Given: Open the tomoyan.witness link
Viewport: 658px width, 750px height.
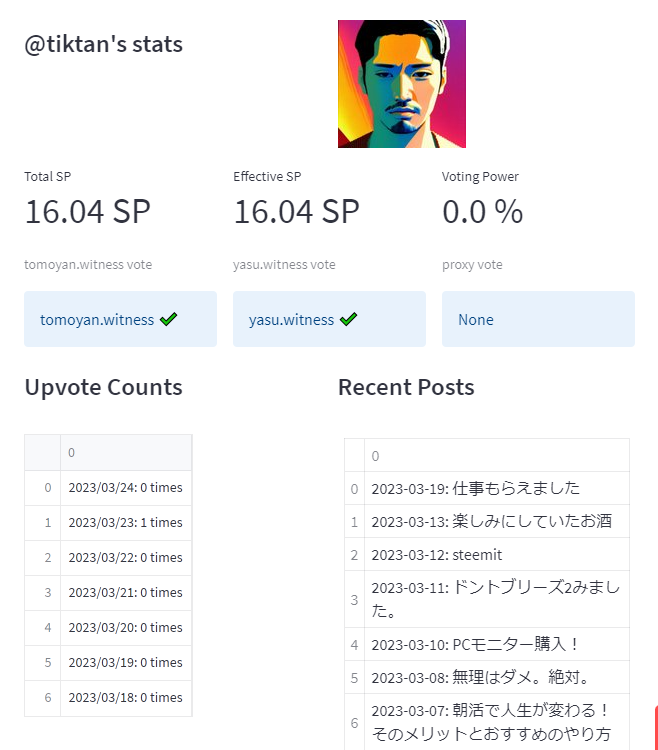Looking at the screenshot, I should [97, 320].
